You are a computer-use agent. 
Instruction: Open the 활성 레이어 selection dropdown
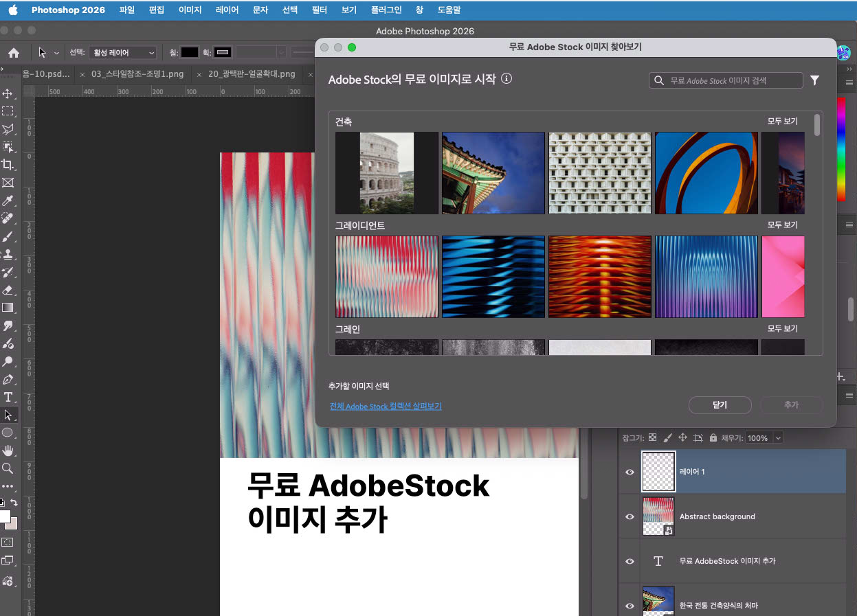124,53
